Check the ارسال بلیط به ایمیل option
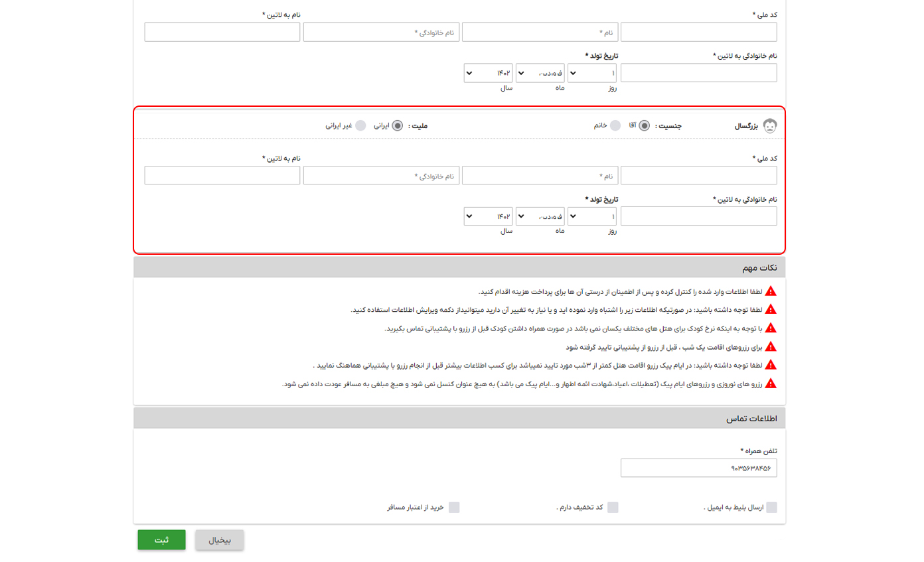 click(773, 507)
